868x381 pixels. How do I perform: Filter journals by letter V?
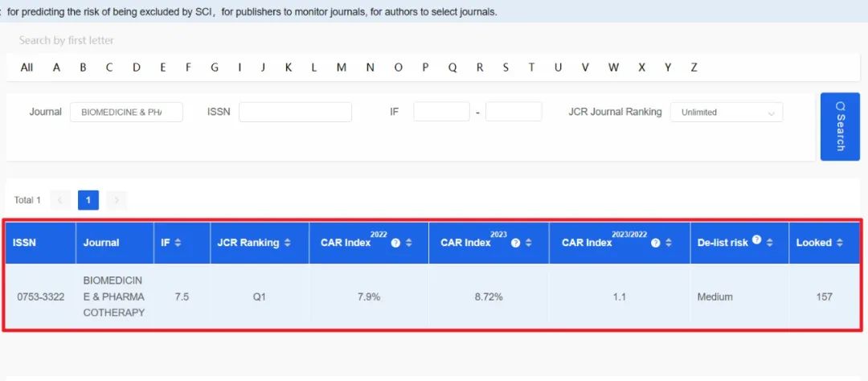[585, 68]
